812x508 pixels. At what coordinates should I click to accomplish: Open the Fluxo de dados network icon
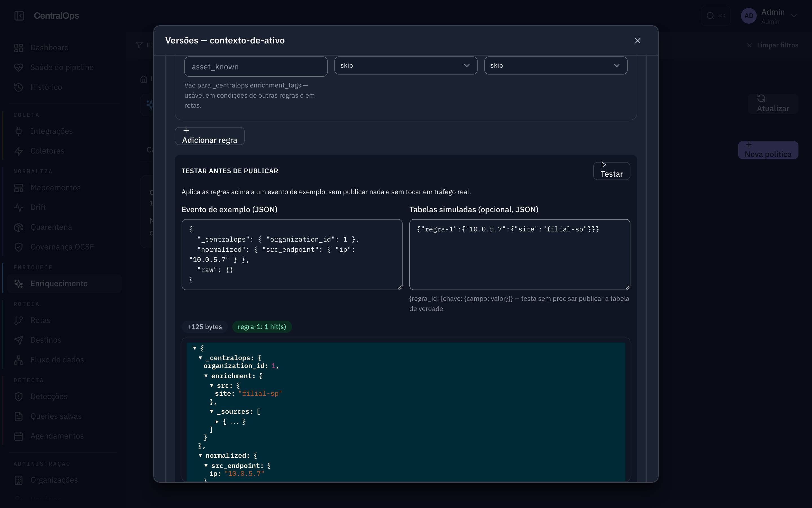18,360
